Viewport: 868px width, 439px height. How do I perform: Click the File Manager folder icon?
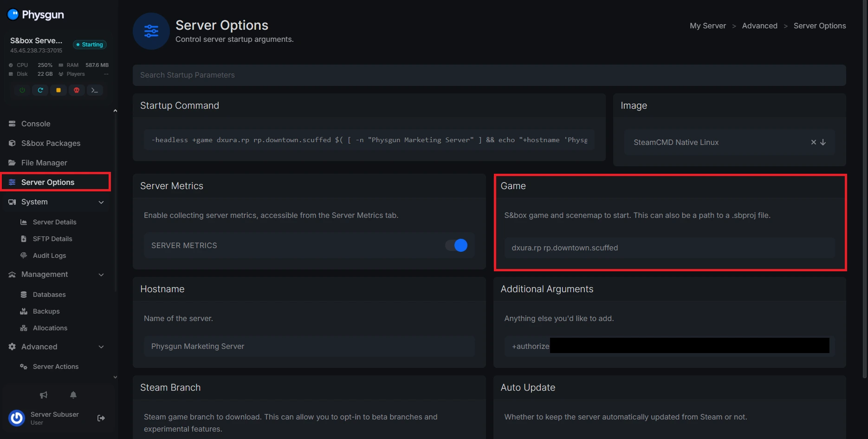[12, 163]
